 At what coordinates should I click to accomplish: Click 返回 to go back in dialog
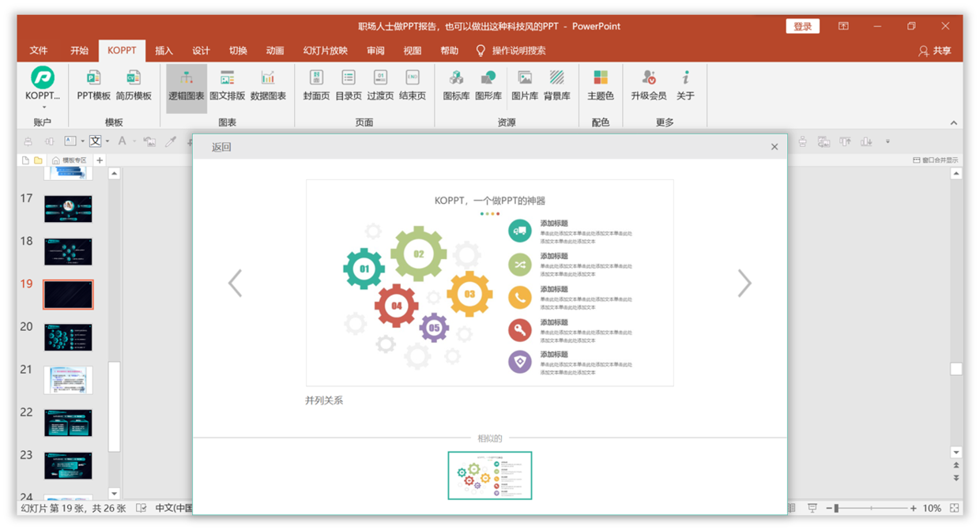click(221, 147)
